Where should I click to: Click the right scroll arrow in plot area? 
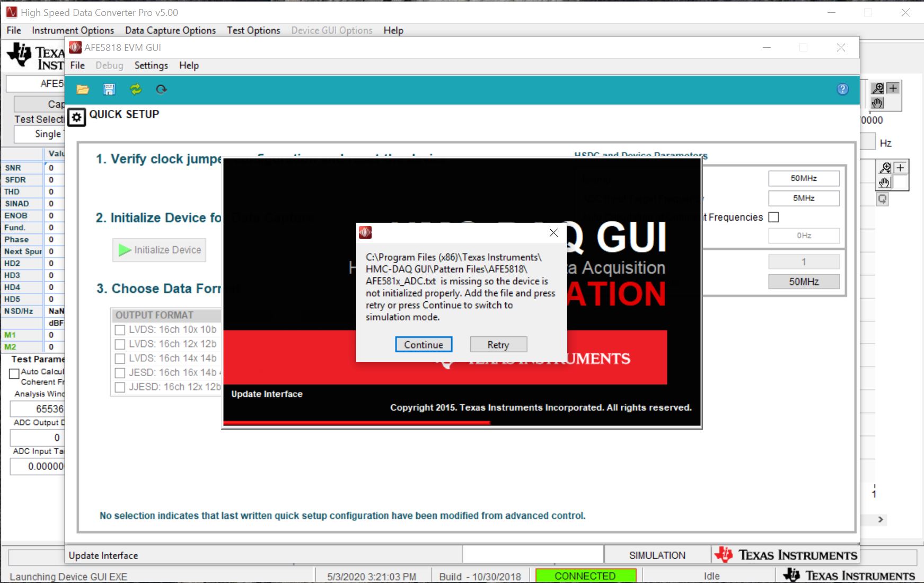pyautogui.click(x=881, y=519)
